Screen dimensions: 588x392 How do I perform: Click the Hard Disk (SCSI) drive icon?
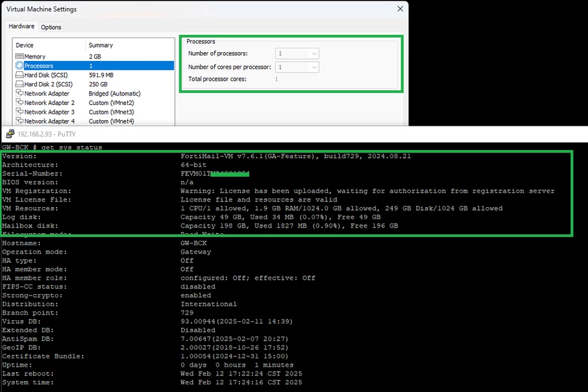tap(20, 75)
